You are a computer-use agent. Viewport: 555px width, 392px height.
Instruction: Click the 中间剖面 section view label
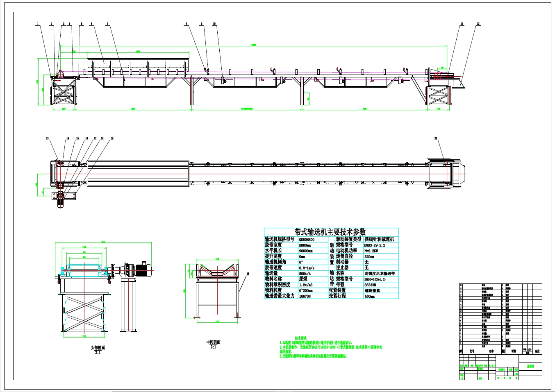213,342
